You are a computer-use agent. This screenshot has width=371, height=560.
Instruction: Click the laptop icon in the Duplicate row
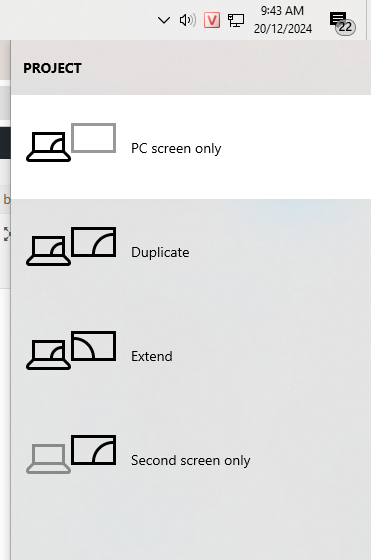[x=48, y=251]
